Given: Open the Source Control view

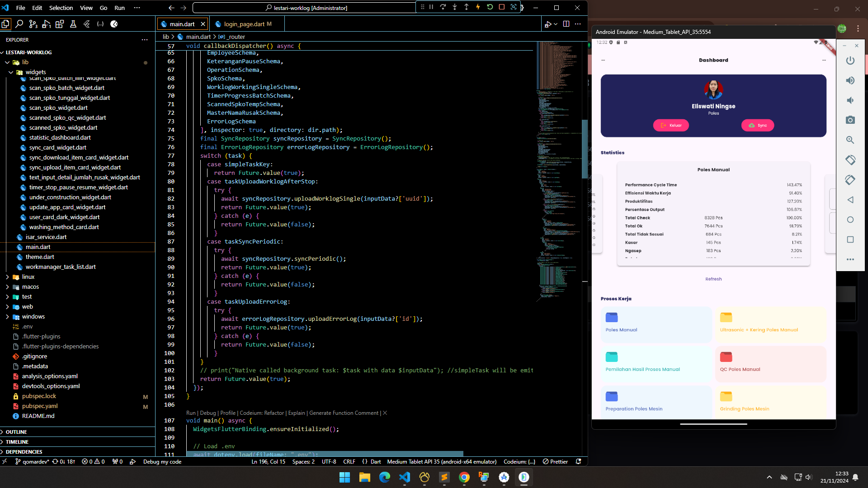Looking at the screenshot, I should 33,24.
